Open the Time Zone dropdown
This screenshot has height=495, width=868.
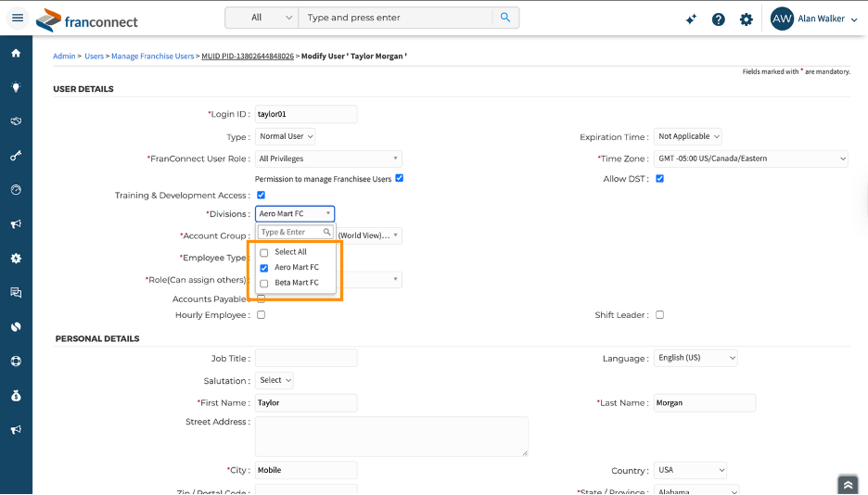[751, 159]
